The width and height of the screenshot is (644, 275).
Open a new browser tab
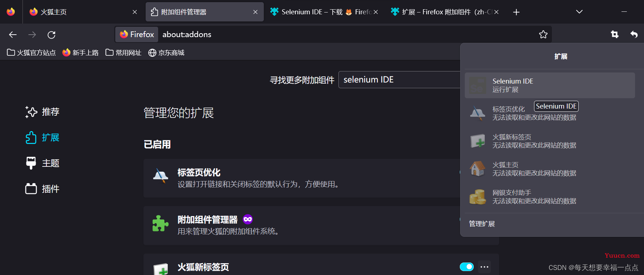[x=516, y=12]
